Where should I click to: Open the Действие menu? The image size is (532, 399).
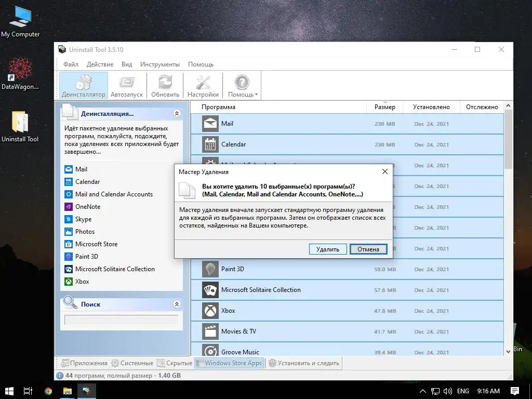click(100, 64)
